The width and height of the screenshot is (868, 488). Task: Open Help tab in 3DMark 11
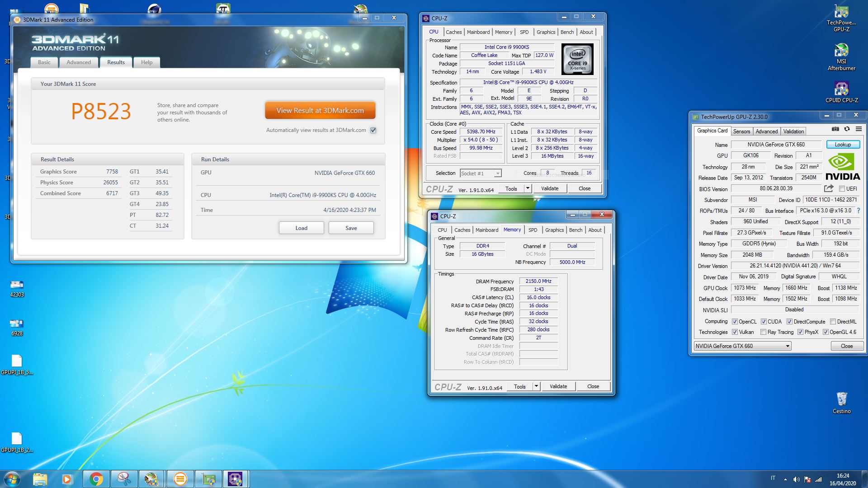[x=146, y=62]
